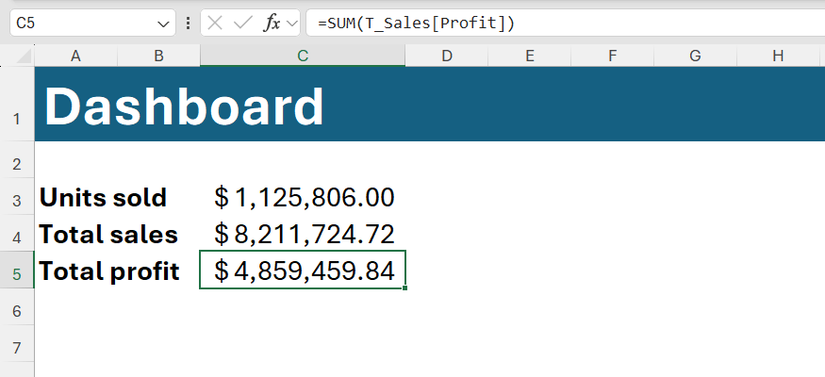Screen dimensions: 825x377
Task: Select column D header
Action: [x=447, y=56]
